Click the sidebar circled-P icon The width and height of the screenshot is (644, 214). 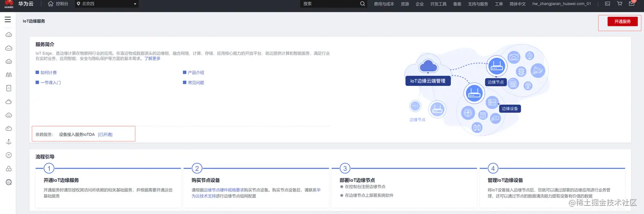click(9, 155)
